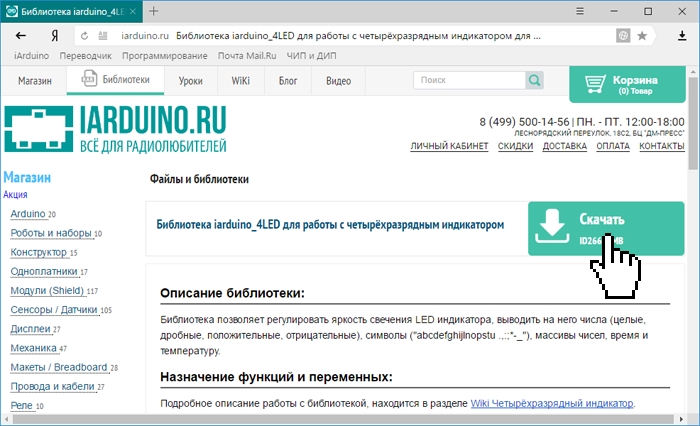Click the search magnifier button
700x426 pixels.
pyautogui.click(x=534, y=80)
